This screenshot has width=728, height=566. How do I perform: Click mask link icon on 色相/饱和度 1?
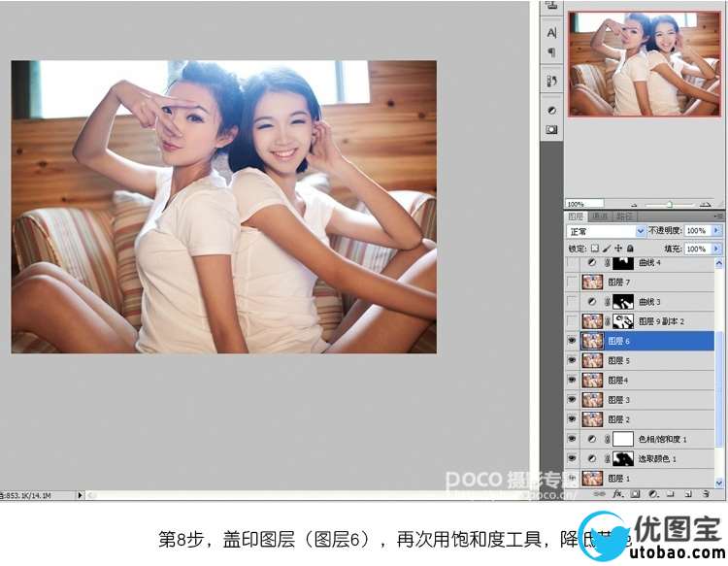pyautogui.click(x=608, y=439)
